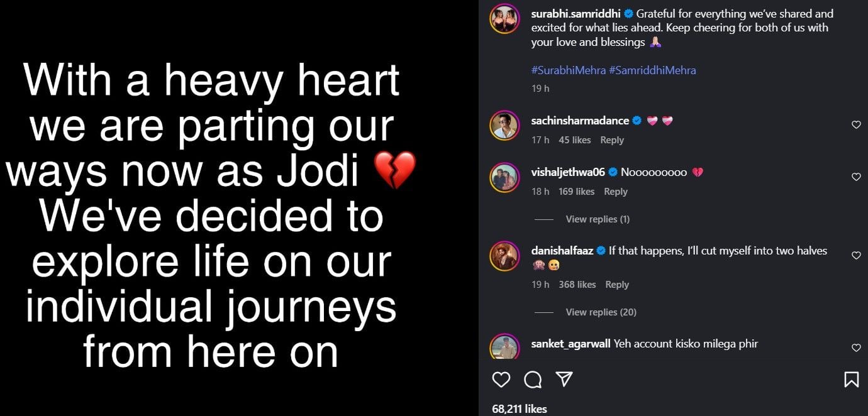Open comments via the speech bubble icon
This screenshot has width=868, height=416.
click(533, 380)
